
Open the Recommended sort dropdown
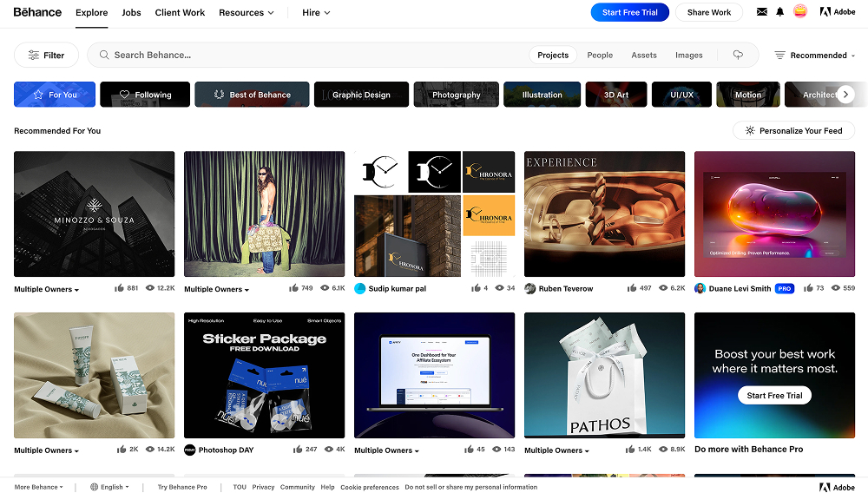[815, 55]
